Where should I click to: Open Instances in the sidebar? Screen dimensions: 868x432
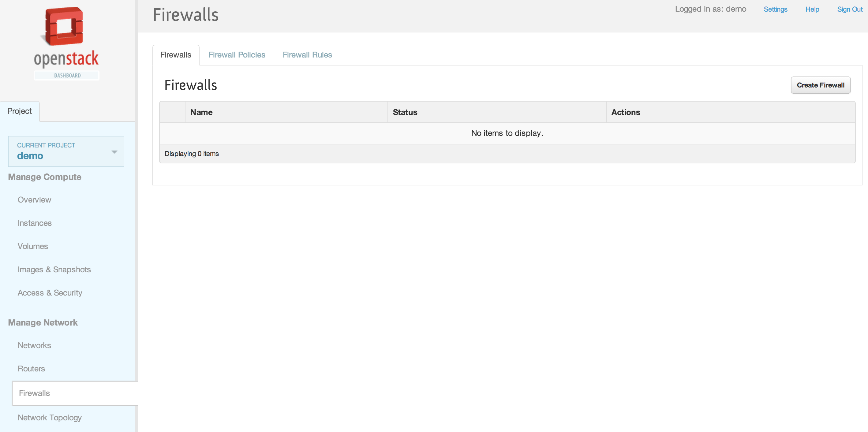tap(34, 223)
